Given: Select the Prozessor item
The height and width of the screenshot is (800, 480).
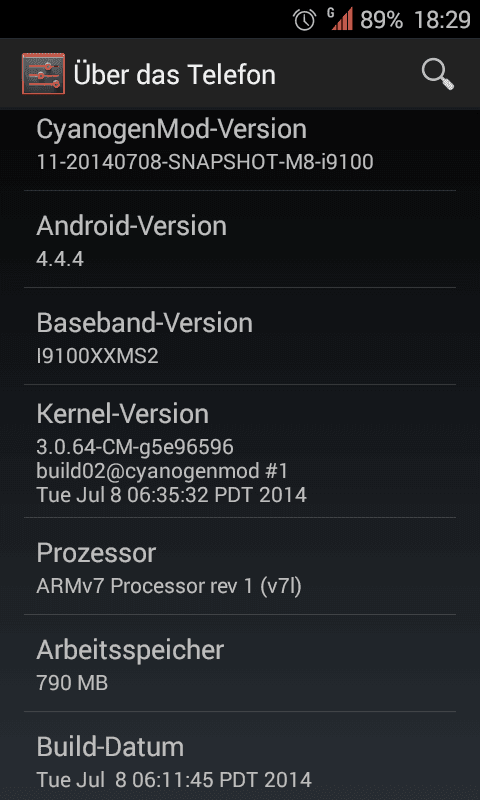Looking at the screenshot, I should [240, 566].
